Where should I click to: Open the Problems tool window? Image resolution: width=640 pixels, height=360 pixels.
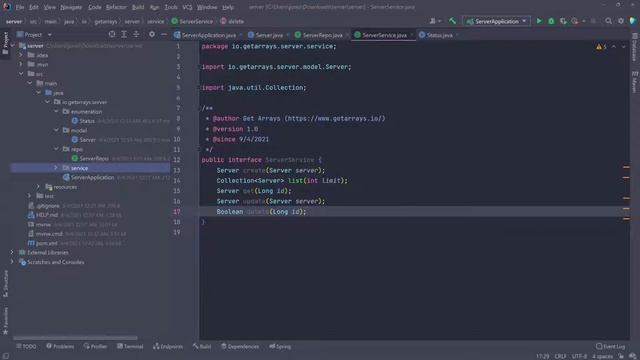tap(60, 347)
